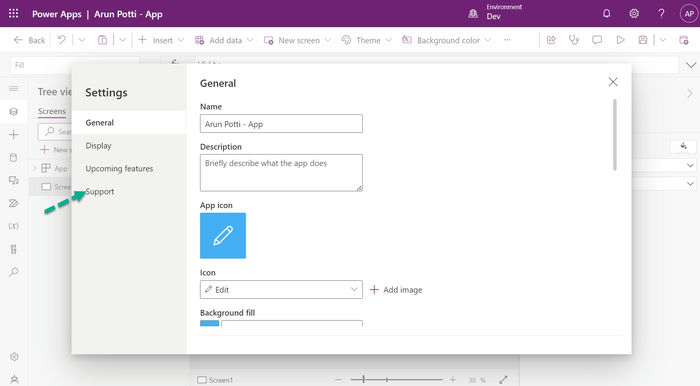Save the app with disk icon
The height and width of the screenshot is (386, 700).
point(643,40)
